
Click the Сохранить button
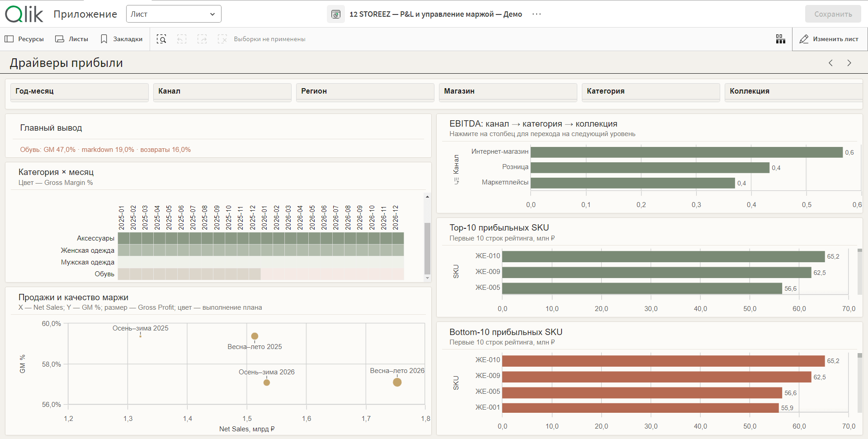[x=833, y=14]
